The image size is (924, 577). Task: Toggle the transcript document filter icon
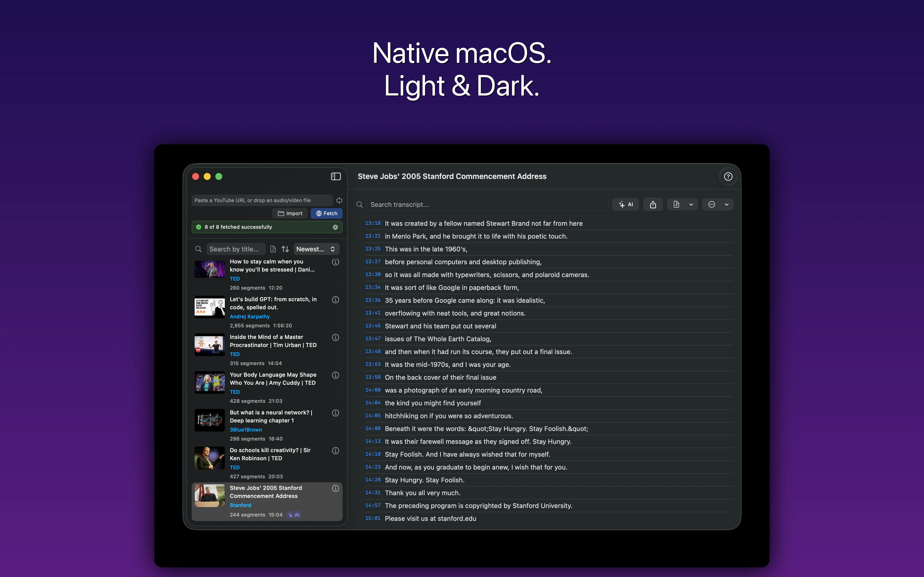coord(273,249)
